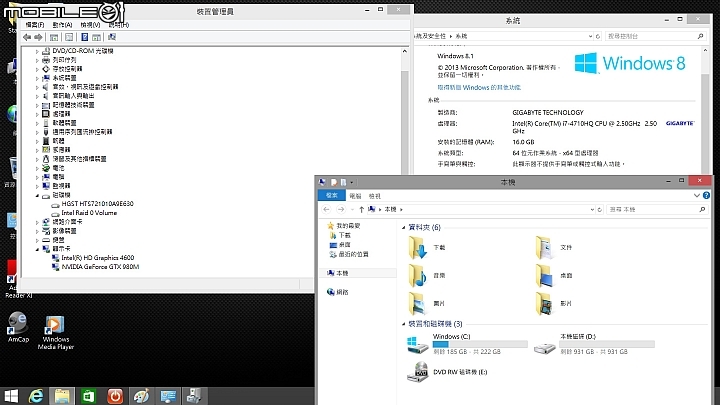Expand the Explorer ribbon chevron
720x405 pixels.
point(697,196)
